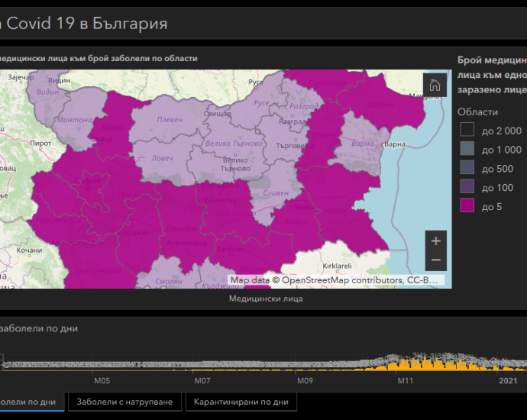Screen dimensions: 527x420
Task: Click the 'до 5' magenta legend swatch
Action: 467,205
